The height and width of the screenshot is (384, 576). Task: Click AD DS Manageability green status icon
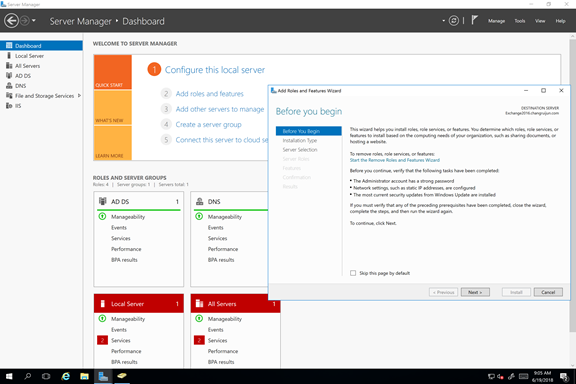(x=102, y=216)
